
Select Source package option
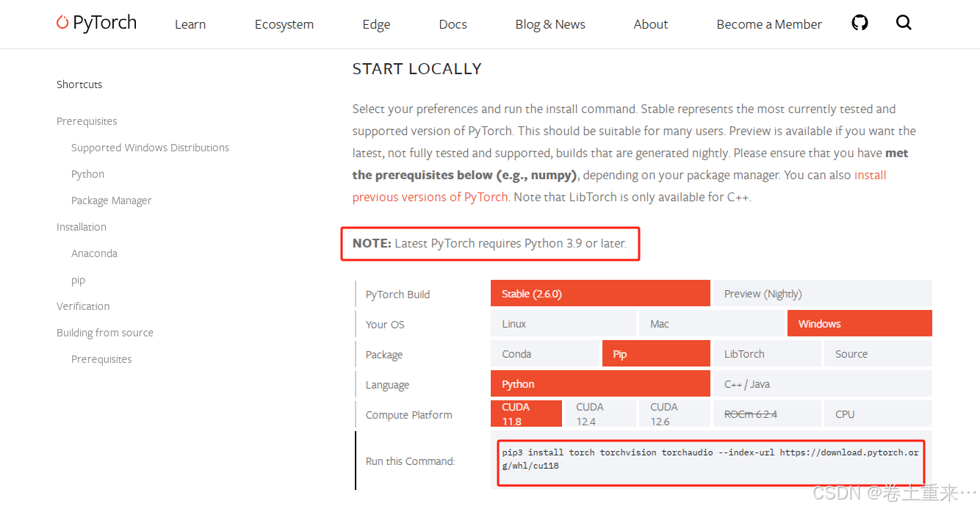[878, 353]
